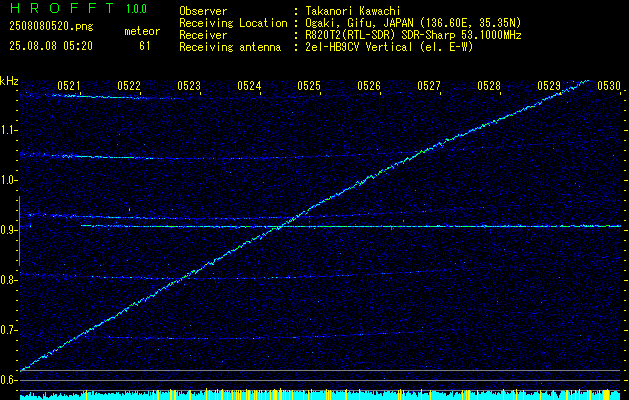Click the 0521 time marker
Image resolution: width=629 pixels, height=400 pixels.
point(69,85)
